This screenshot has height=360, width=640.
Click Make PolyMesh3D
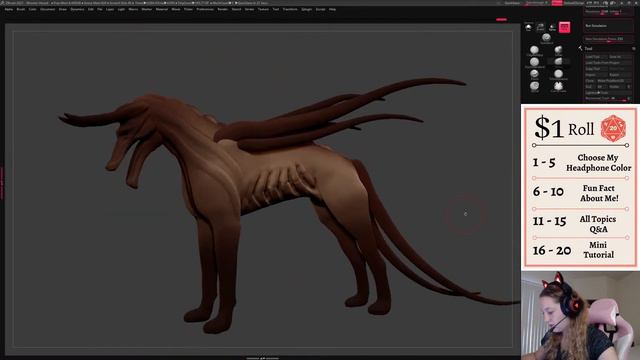pos(614,81)
